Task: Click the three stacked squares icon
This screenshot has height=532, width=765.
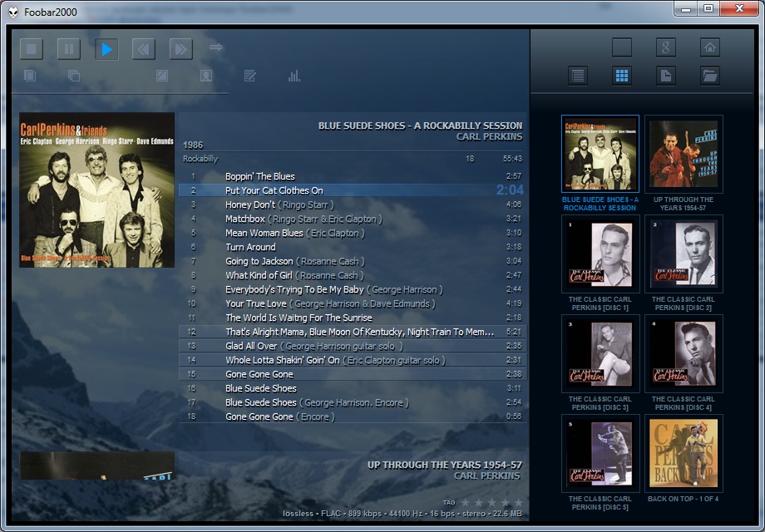Action: pyautogui.click(x=74, y=76)
